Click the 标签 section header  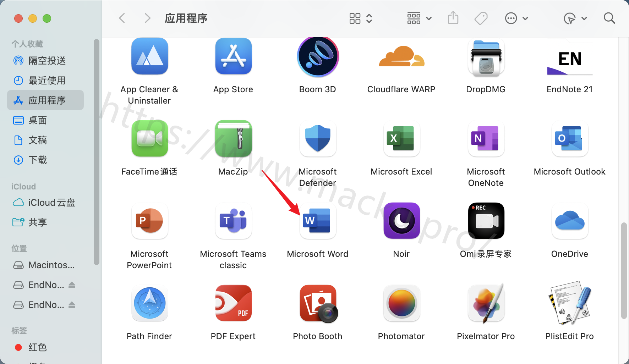[19, 331]
